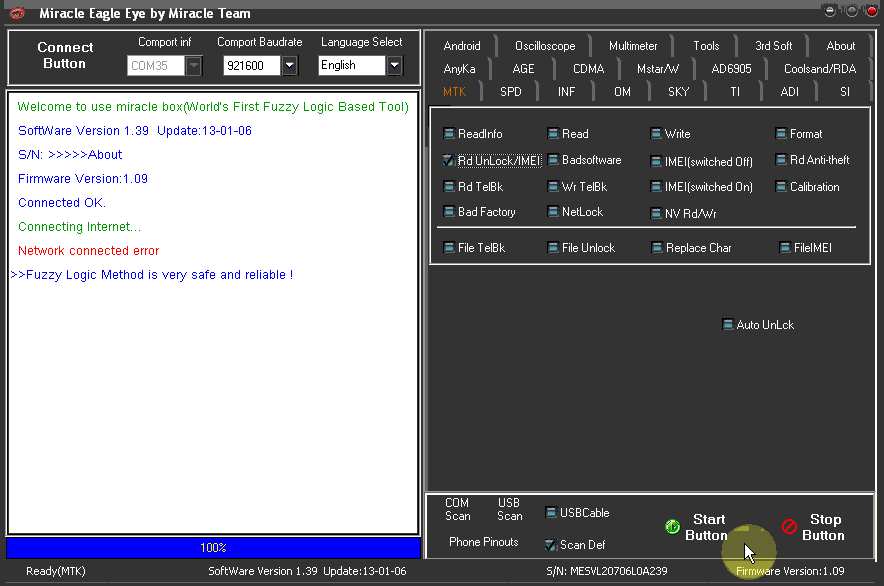Switch to the Multimeter tab

[x=633, y=46]
